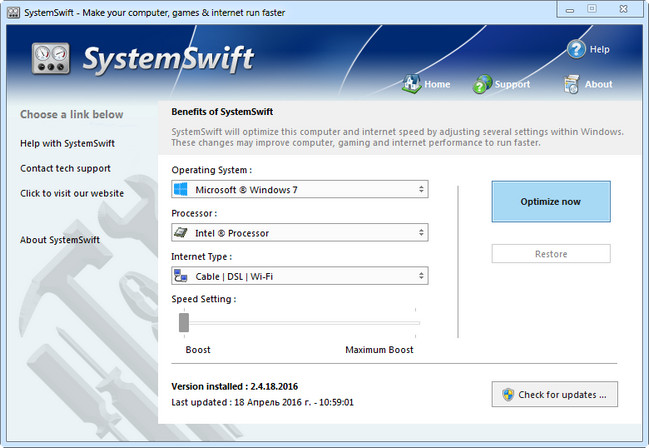Screen dimensions: 649x448
Task: Open the About menu item
Action: (x=588, y=84)
